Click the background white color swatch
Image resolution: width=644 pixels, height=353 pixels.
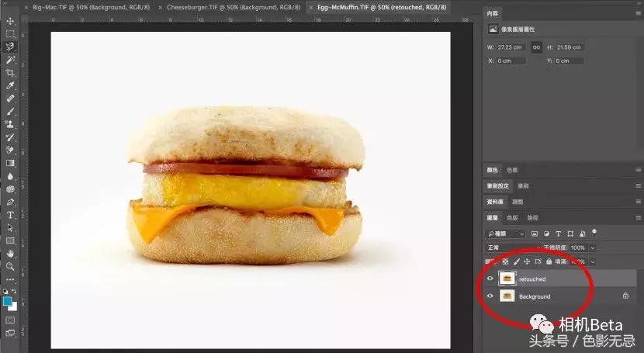15,307
